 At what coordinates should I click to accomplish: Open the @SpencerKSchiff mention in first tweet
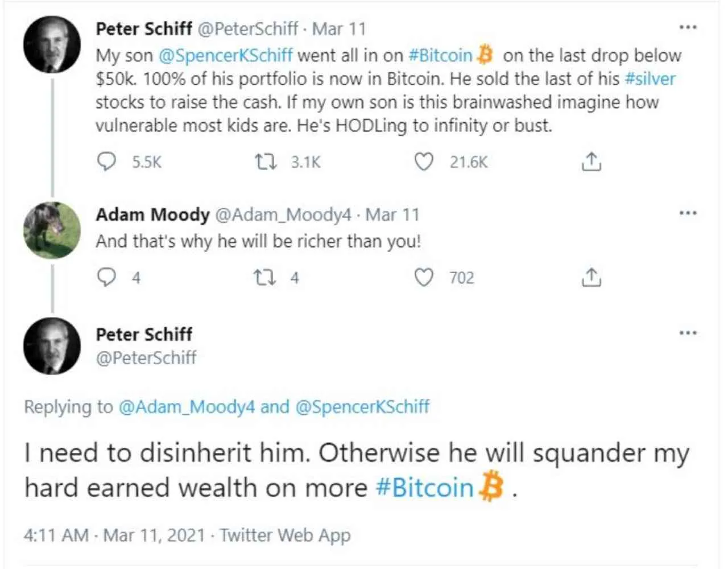click(226, 55)
